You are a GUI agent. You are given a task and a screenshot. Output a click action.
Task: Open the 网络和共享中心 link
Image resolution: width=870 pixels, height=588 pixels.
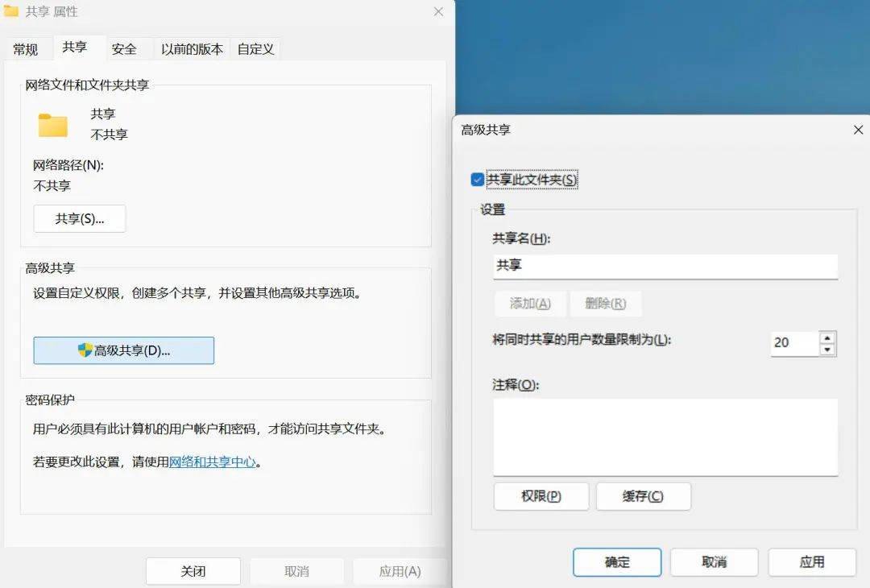213,462
